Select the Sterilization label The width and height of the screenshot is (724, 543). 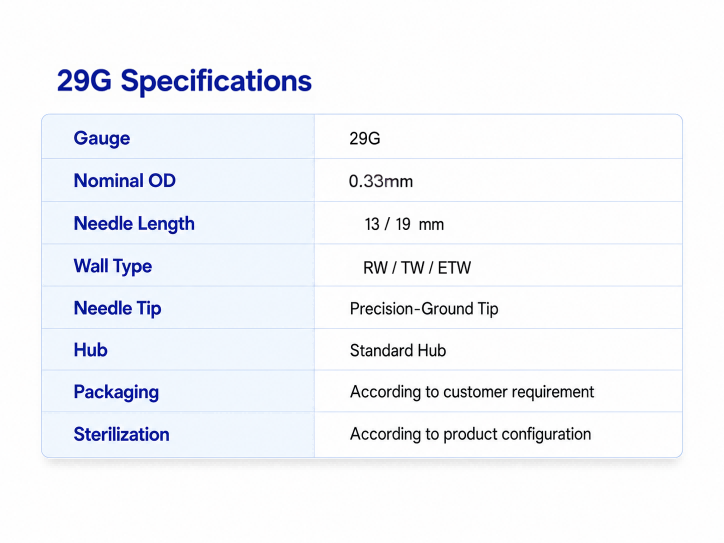coord(121,434)
